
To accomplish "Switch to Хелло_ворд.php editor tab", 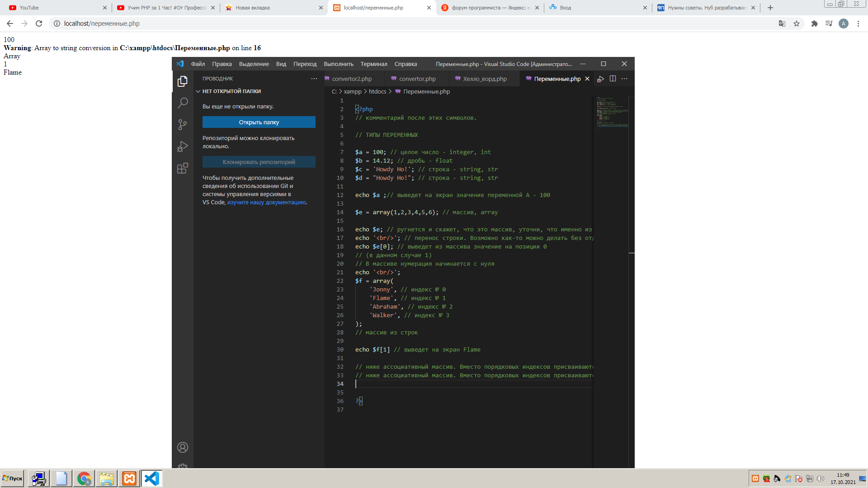I will tap(484, 79).
